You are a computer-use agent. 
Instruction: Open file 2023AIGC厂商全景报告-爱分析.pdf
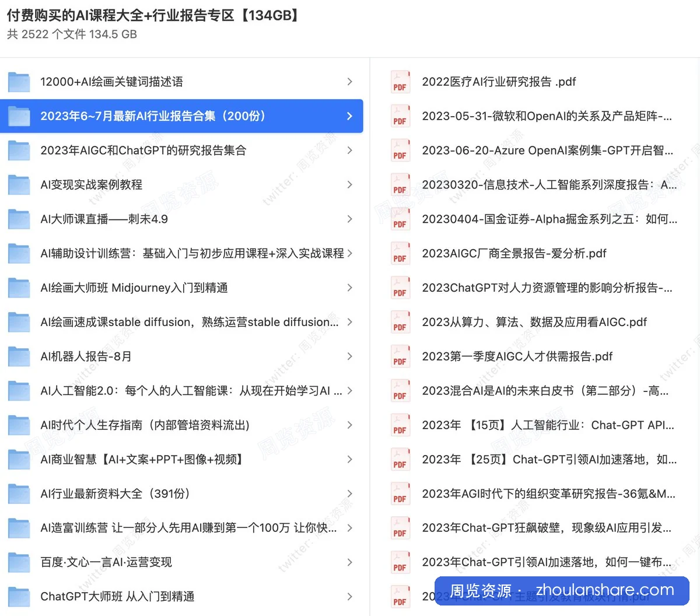[x=514, y=254]
